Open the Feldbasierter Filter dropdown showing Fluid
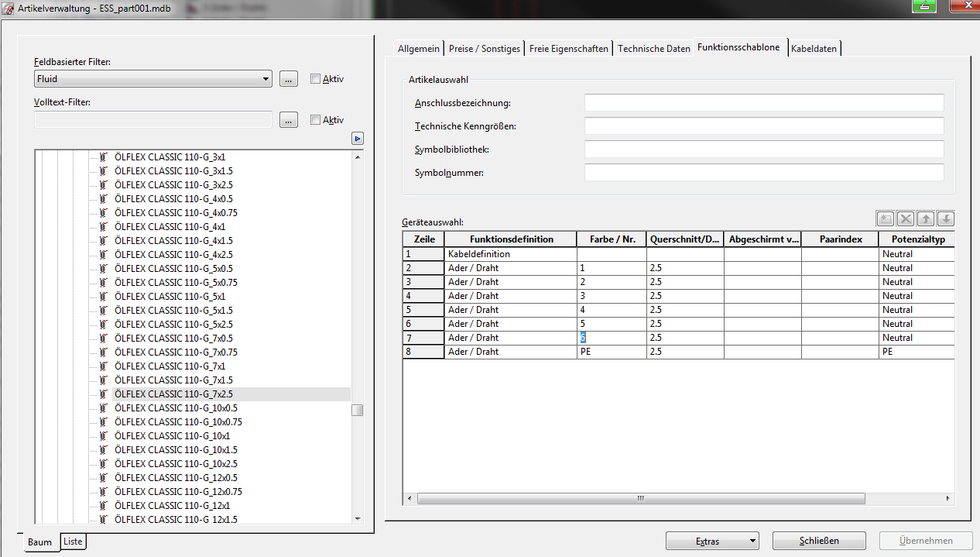980x557 pixels. (153, 78)
